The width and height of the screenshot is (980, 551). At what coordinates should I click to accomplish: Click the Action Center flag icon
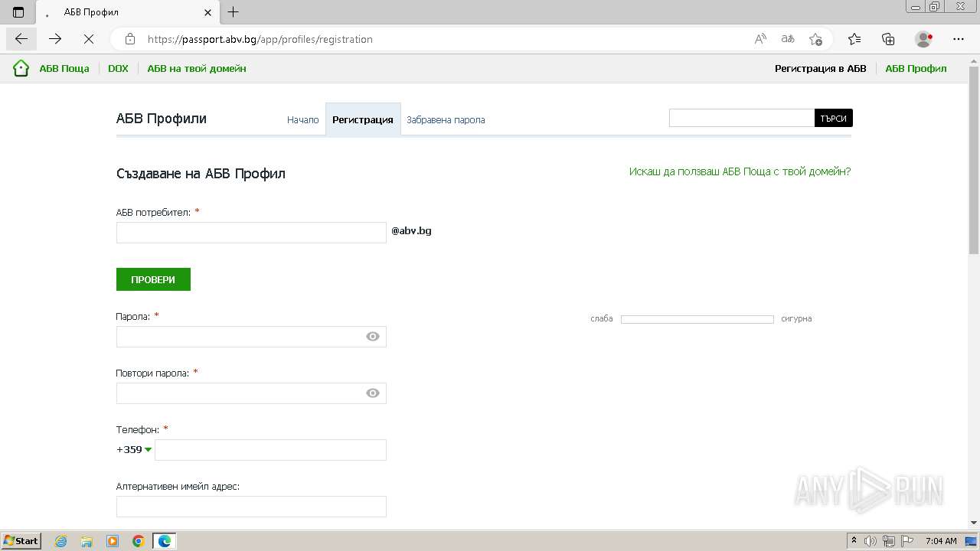(x=906, y=541)
